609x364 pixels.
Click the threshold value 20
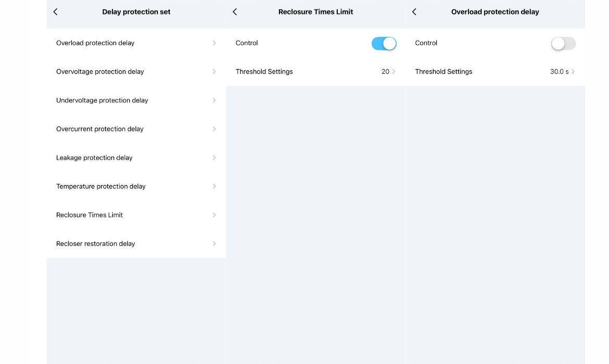pyautogui.click(x=385, y=71)
